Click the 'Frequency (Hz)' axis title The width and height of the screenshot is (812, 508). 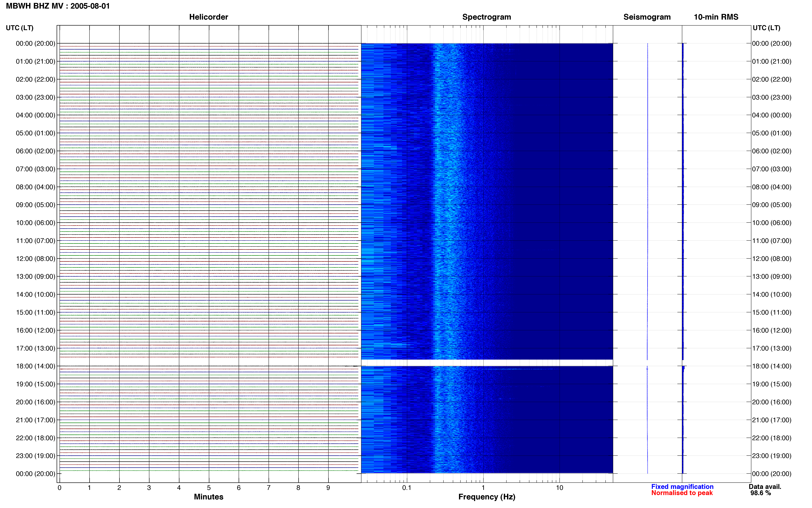487,497
